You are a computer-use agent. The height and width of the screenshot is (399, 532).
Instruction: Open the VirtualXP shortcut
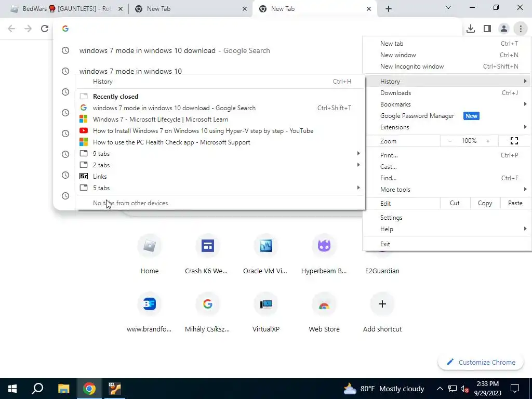(x=265, y=312)
